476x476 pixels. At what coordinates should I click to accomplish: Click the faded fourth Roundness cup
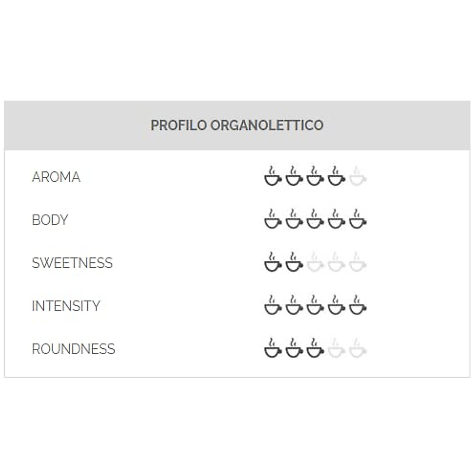pyautogui.click(x=336, y=348)
